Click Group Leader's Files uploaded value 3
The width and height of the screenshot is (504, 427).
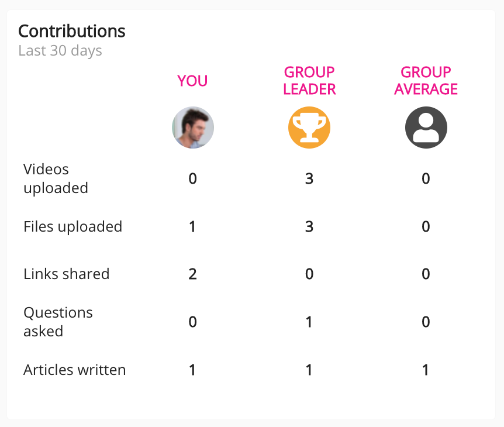309,226
